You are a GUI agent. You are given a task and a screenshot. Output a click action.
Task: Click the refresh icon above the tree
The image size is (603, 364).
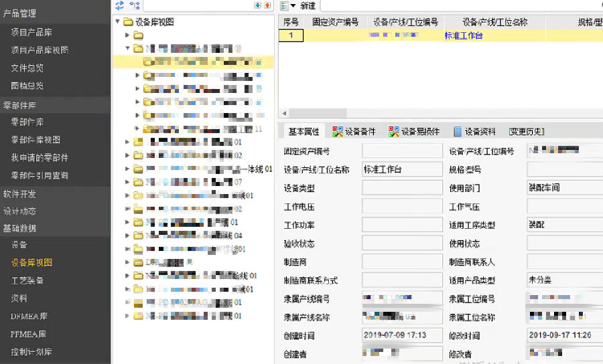120,5
